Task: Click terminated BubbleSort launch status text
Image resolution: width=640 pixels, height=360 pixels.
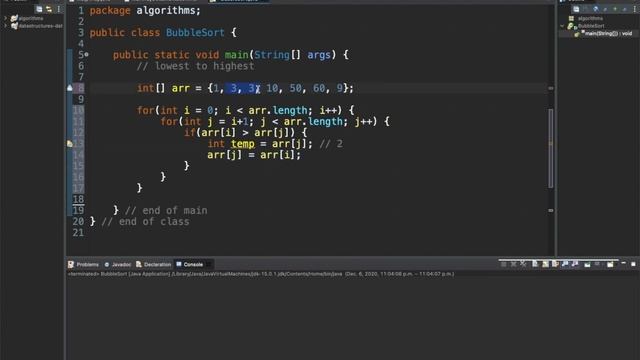Action: pos(261,274)
